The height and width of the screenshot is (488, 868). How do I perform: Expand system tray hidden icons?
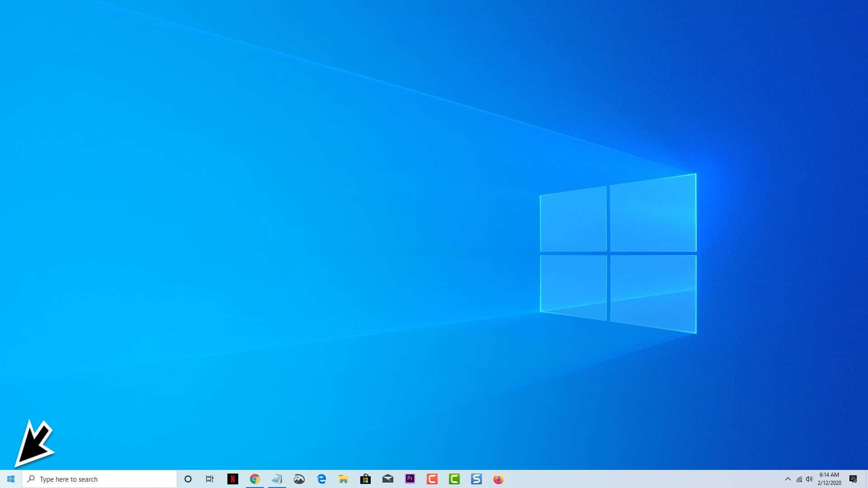[788, 479]
